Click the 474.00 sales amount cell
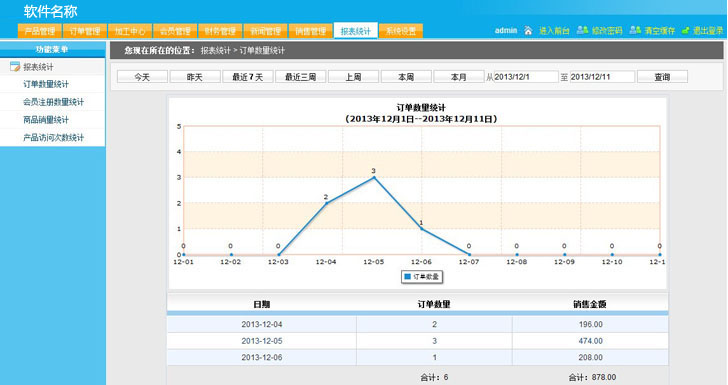 click(x=591, y=341)
